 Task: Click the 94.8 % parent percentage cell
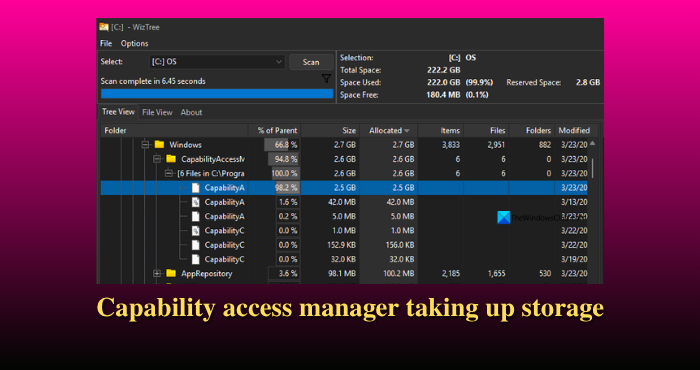pos(286,159)
